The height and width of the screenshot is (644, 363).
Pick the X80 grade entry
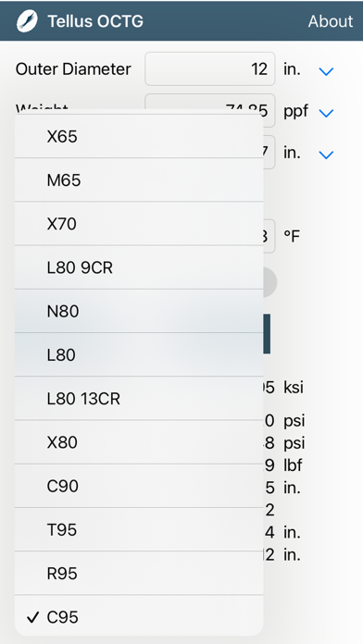pos(139,442)
